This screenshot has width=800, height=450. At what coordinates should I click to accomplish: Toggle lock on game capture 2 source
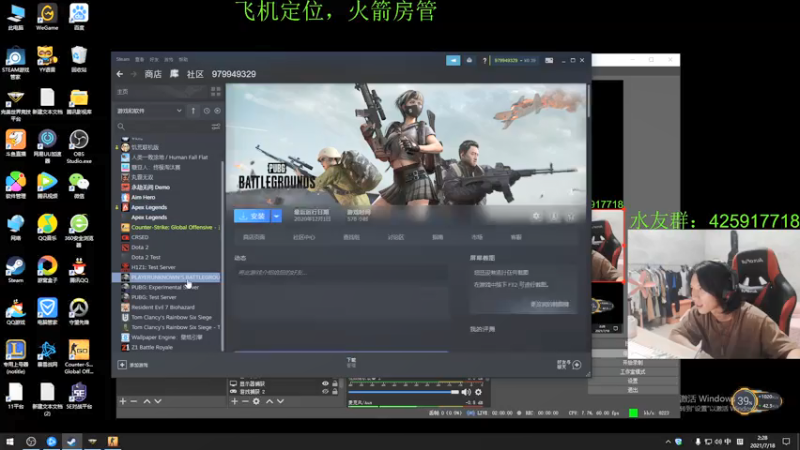tap(335, 392)
